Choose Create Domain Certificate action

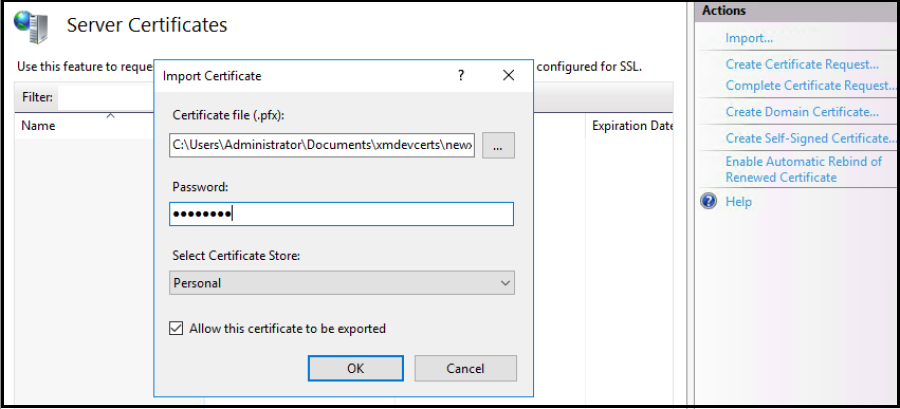coord(802,112)
